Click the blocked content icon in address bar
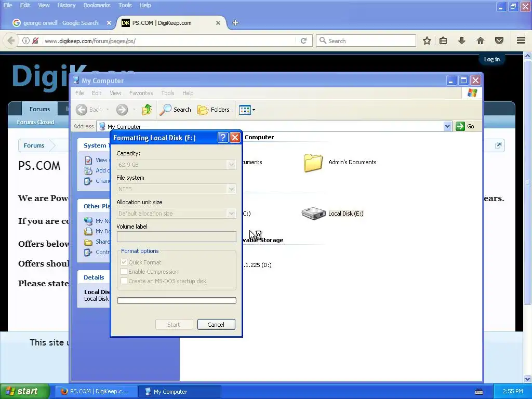Viewport: 532px width, 399px height. point(35,41)
